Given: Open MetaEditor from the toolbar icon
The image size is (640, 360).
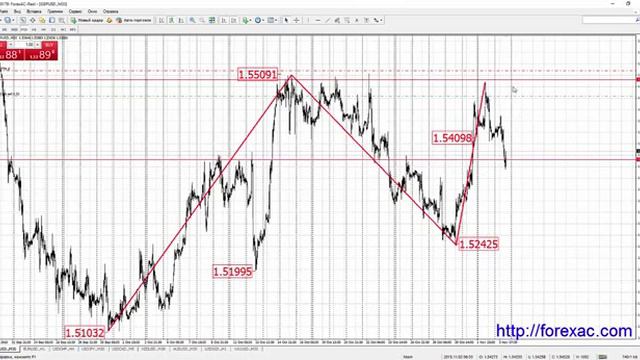Looking at the screenshot, I should [109, 20].
